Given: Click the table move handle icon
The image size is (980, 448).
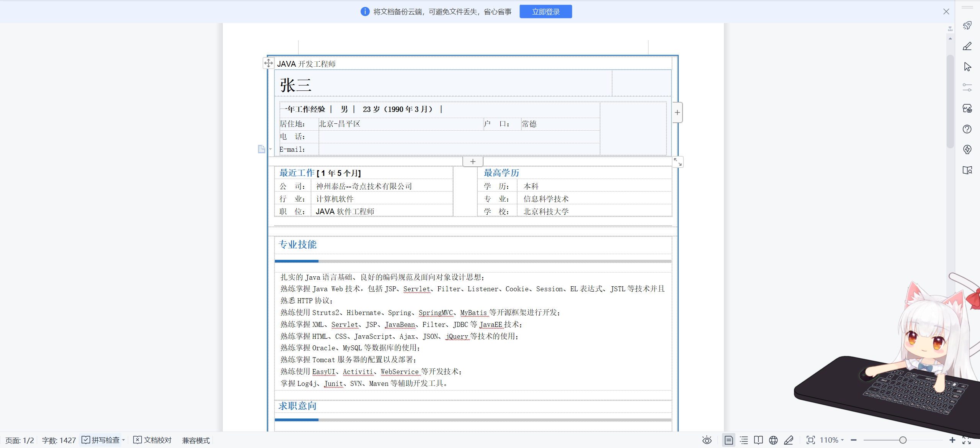Looking at the screenshot, I should (x=268, y=63).
